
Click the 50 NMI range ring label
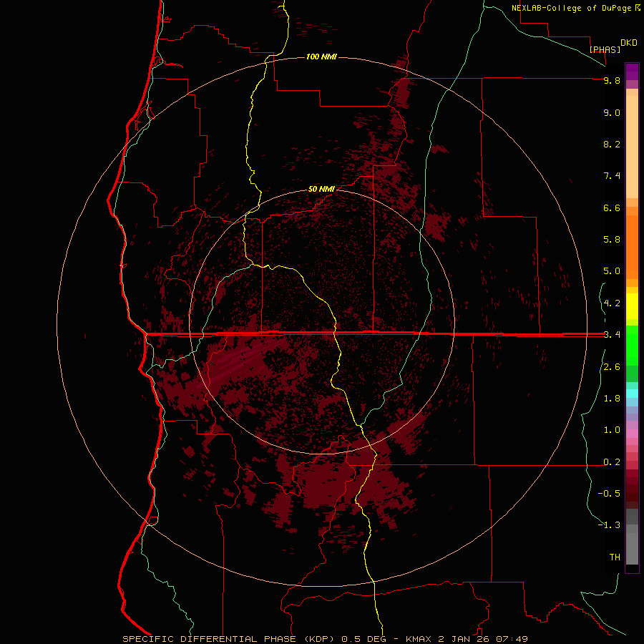tap(321, 189)
